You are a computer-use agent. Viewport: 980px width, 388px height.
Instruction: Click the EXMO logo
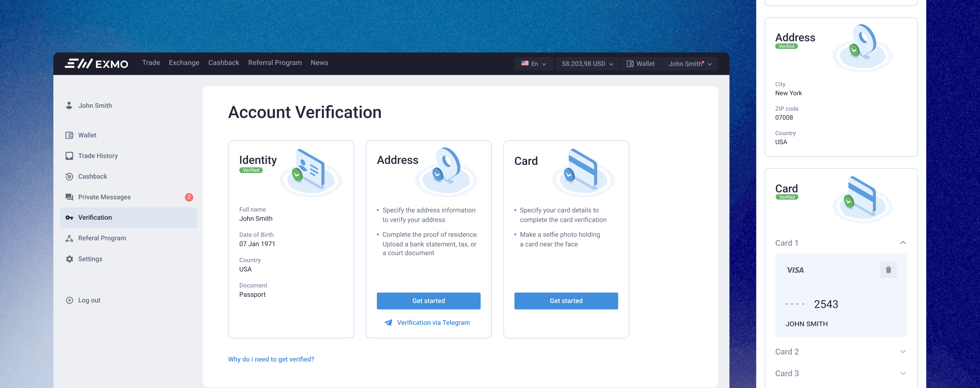pos(97,64)
